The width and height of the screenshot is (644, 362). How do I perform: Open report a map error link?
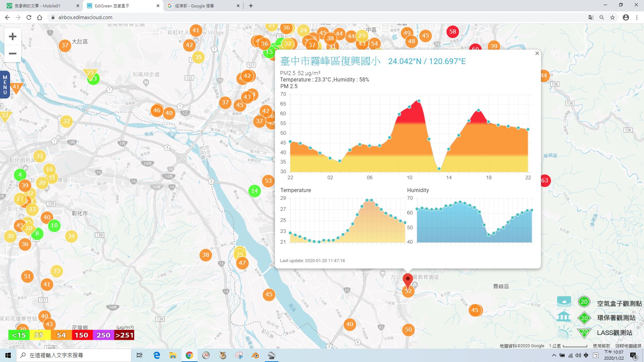click(x=628, y=346)
